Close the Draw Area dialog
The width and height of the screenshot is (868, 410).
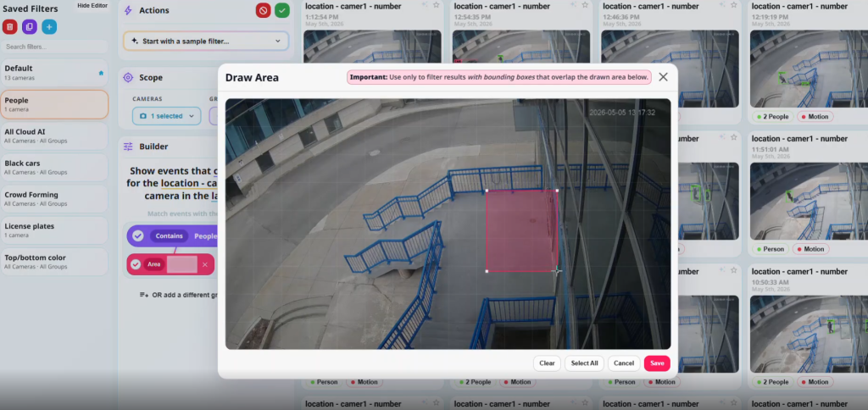pyautogui.click(x=663, y=77)
